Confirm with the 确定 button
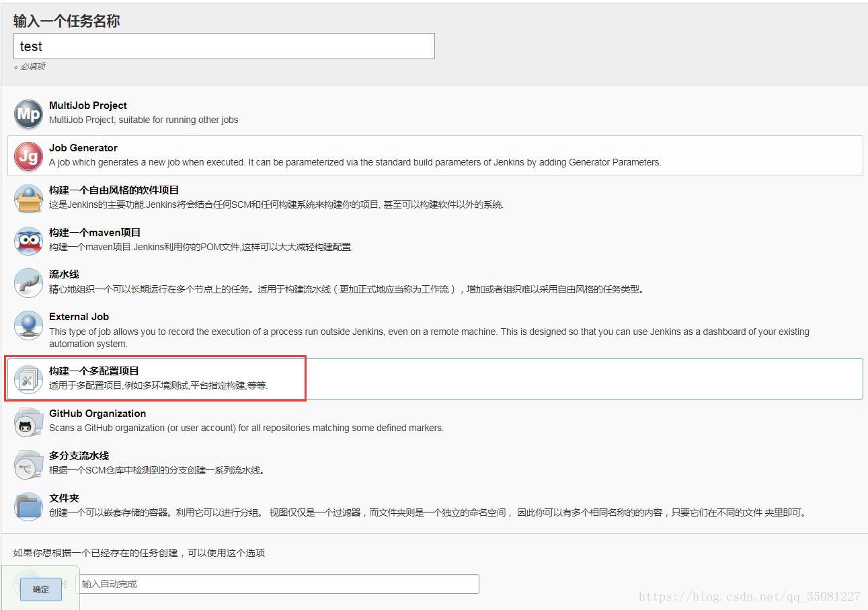868x610 pixels. coord(41,589)
